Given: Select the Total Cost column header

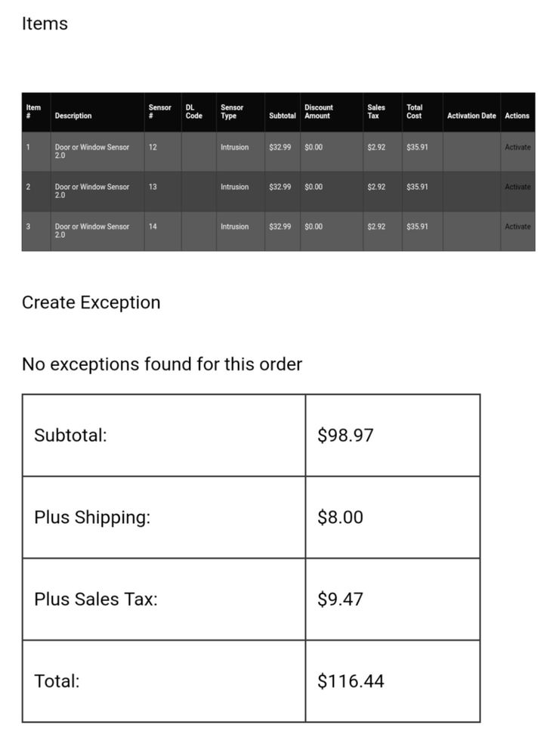Looking at the screenshot, I should coord(414,111).
